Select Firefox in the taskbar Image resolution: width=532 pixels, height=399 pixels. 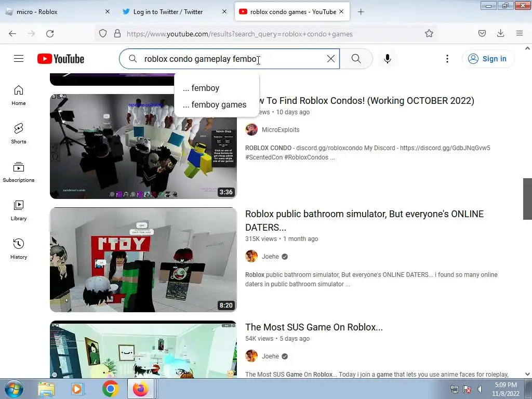click(140, 389)
